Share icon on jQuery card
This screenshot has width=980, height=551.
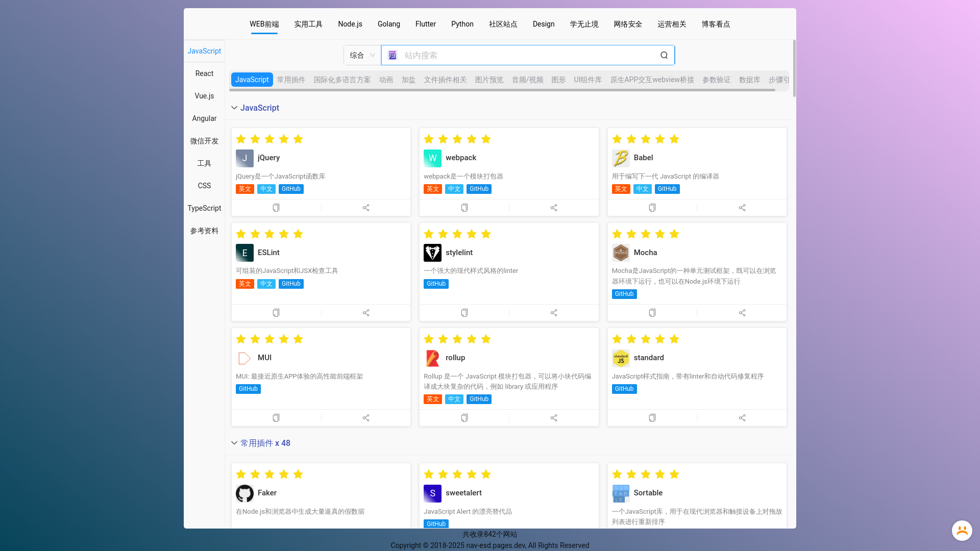coord(366,208)
